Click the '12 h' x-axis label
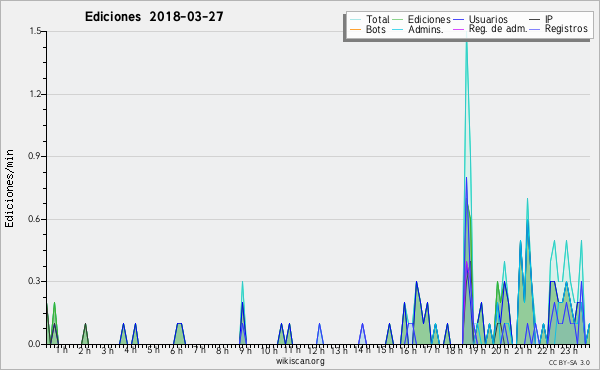The image size is (600, 370). pyautogui.click(x=316, y=350)
